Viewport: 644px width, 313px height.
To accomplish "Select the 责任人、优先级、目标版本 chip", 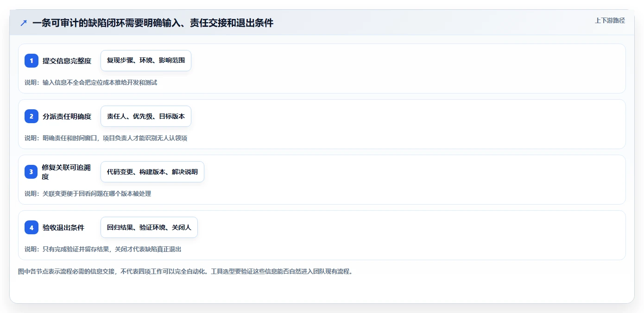I will coord(146,116).
